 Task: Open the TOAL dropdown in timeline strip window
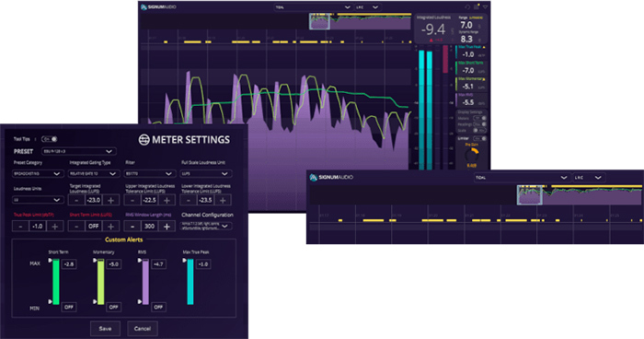click(522, 178)
